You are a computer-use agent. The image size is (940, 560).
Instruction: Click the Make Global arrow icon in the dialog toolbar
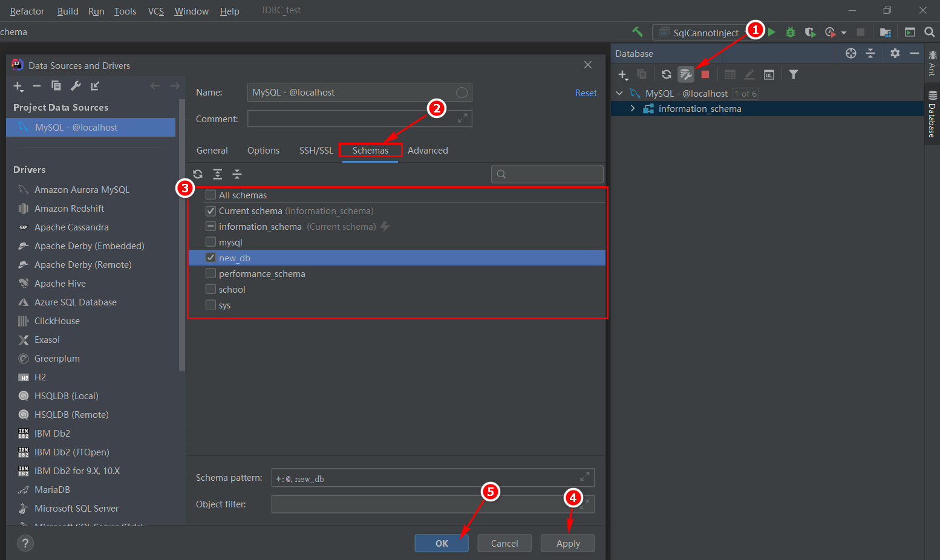(95, 86)
